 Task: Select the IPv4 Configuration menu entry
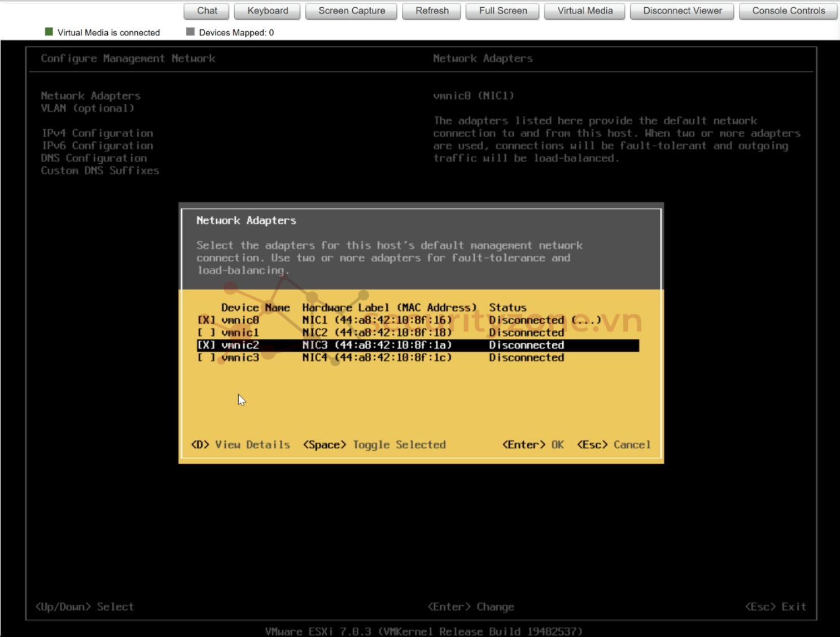point(97,133)
